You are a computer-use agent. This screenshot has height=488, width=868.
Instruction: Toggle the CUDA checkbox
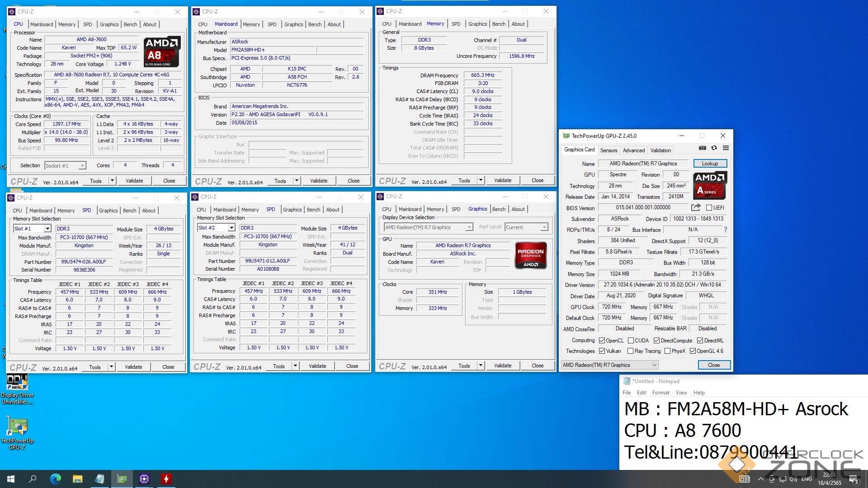(x=631, y=341)
